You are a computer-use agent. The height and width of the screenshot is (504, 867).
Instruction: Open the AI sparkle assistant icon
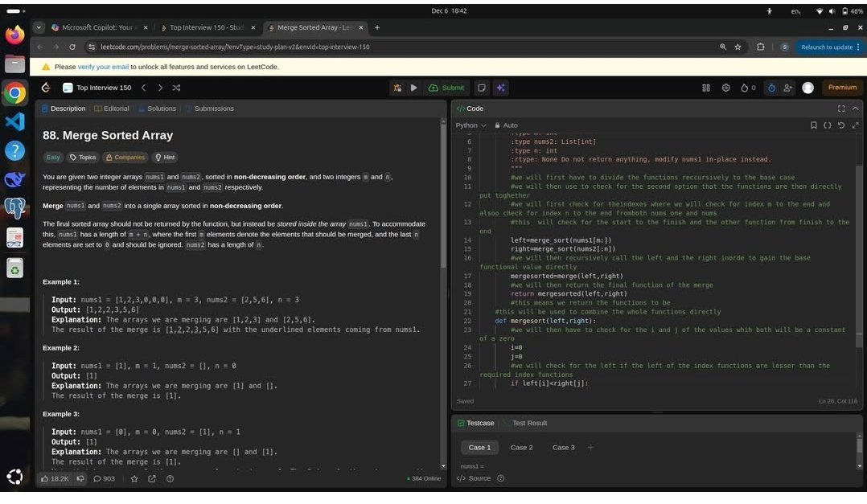click(x=500, y=88)
